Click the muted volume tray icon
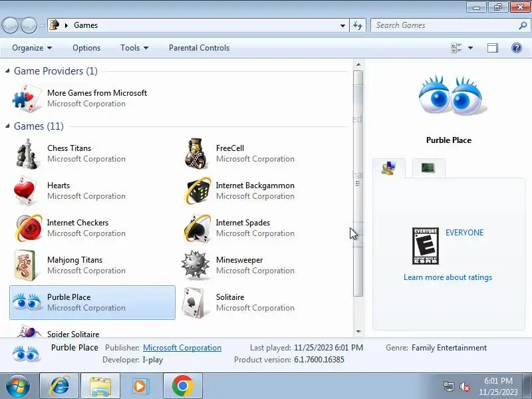Screen dimensions: 532x399 [x=464, y=386]
